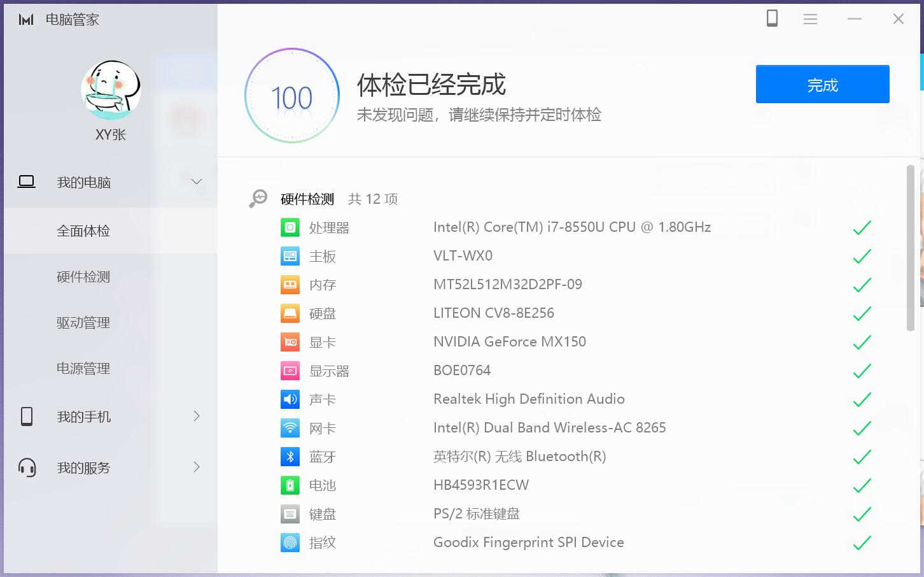
Task: Click the checkmark for Goodix Fingerprint SPI Device
Action: pos(862,542)
